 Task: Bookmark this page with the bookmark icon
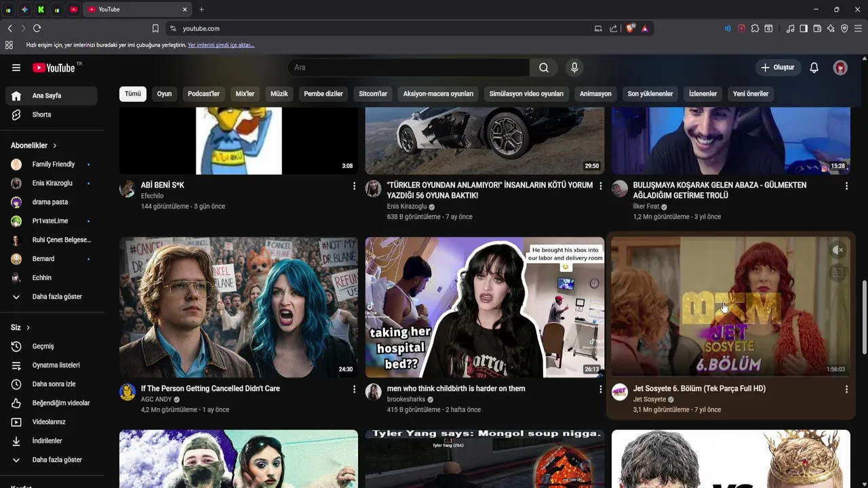point(155,28)
